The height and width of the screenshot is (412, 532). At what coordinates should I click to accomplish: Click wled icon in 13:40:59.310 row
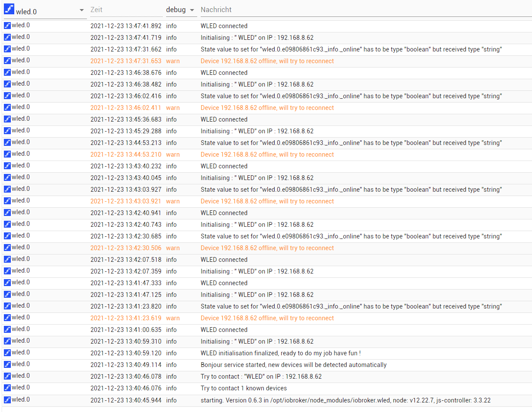(7, 341)
